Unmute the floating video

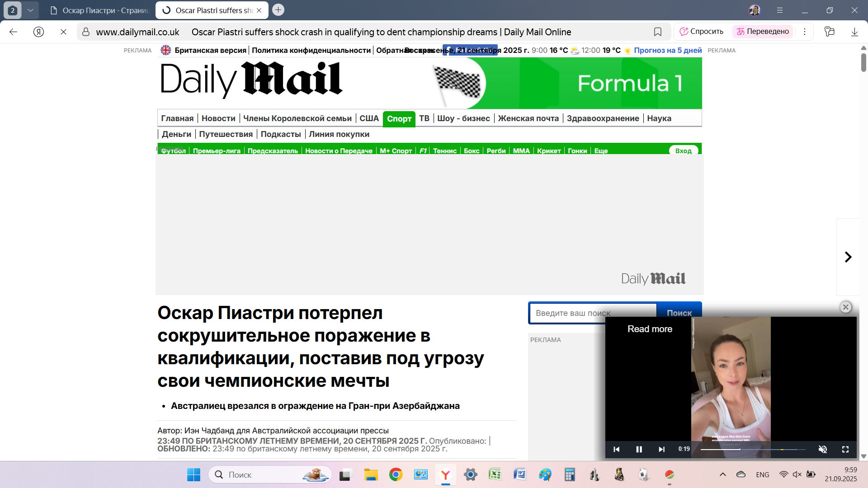point(823,449)
